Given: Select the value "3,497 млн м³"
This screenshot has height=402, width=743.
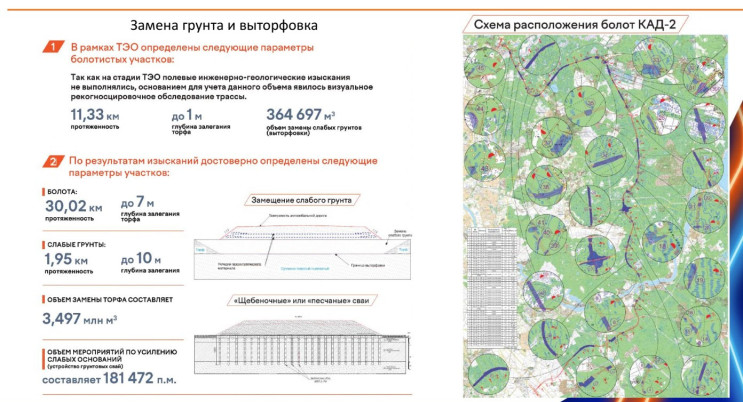Looking at the screenshot, I should click(80, 319).
